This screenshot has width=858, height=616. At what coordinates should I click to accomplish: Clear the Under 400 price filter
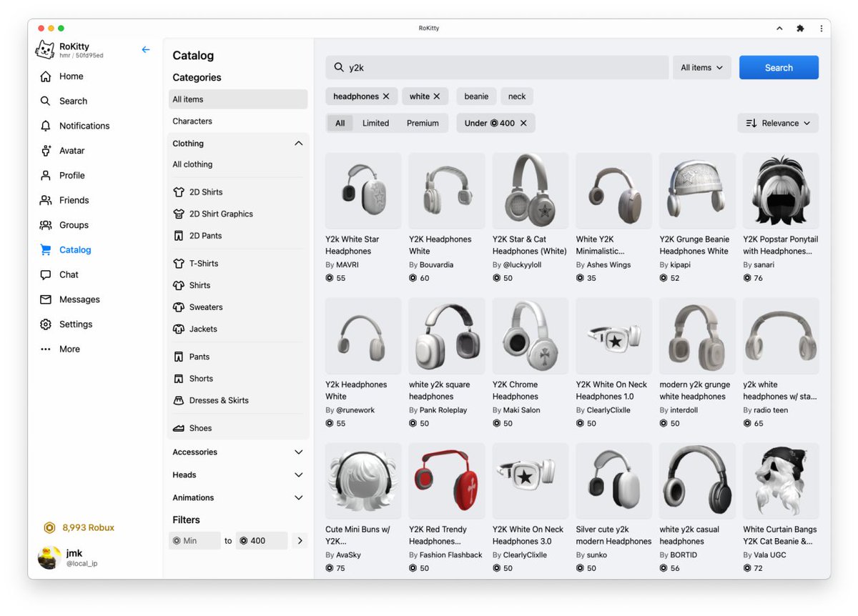click(523, 123)
